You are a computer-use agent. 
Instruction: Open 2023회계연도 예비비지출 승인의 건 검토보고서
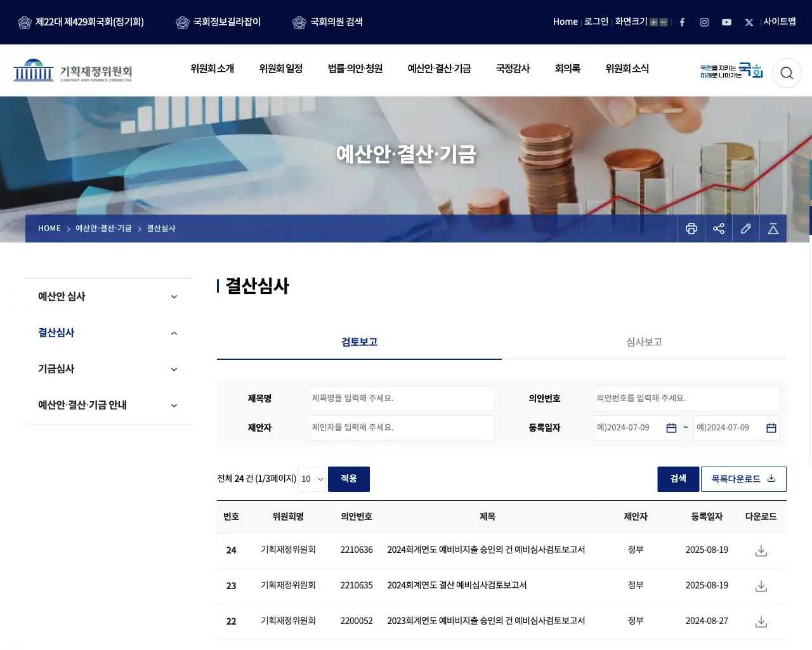point(486,621)
